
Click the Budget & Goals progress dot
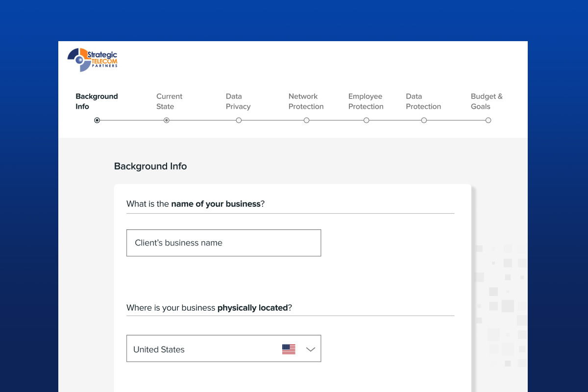(x=488, y=120)
